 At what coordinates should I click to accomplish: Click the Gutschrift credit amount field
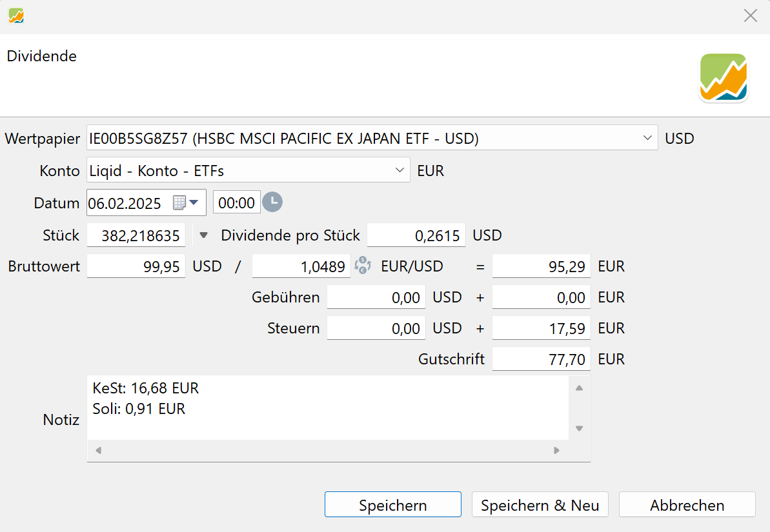tap(541, 360)
